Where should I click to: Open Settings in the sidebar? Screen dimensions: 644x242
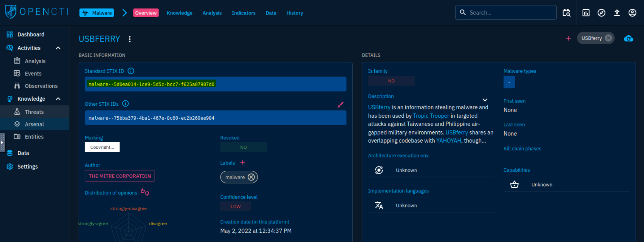(34, 166)
